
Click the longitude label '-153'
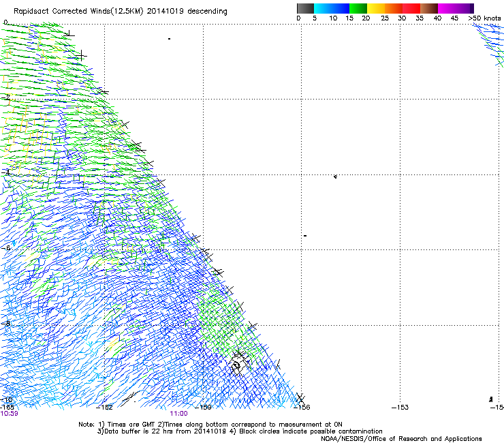click(400, 408)
